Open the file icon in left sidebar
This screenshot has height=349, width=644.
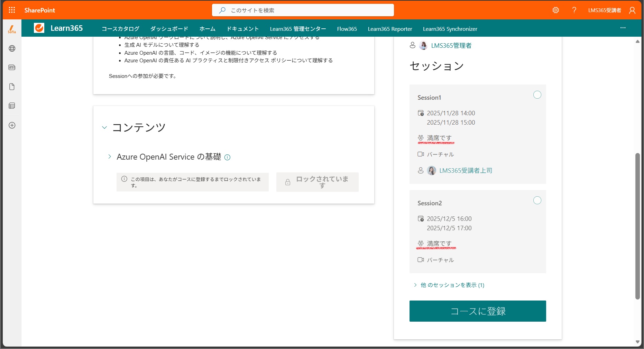tap(12, 87)
